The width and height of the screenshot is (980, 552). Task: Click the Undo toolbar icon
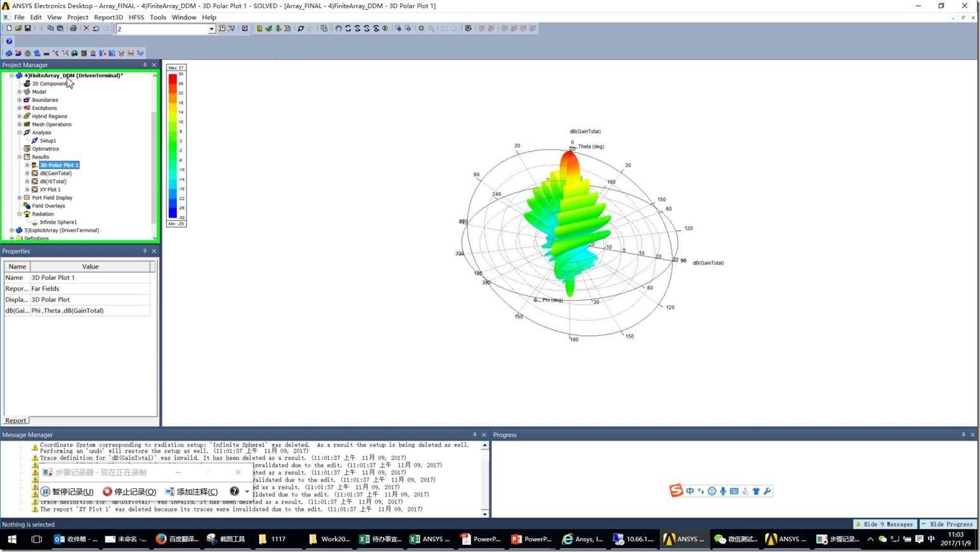pyautogui.click(x=96, y=29)
